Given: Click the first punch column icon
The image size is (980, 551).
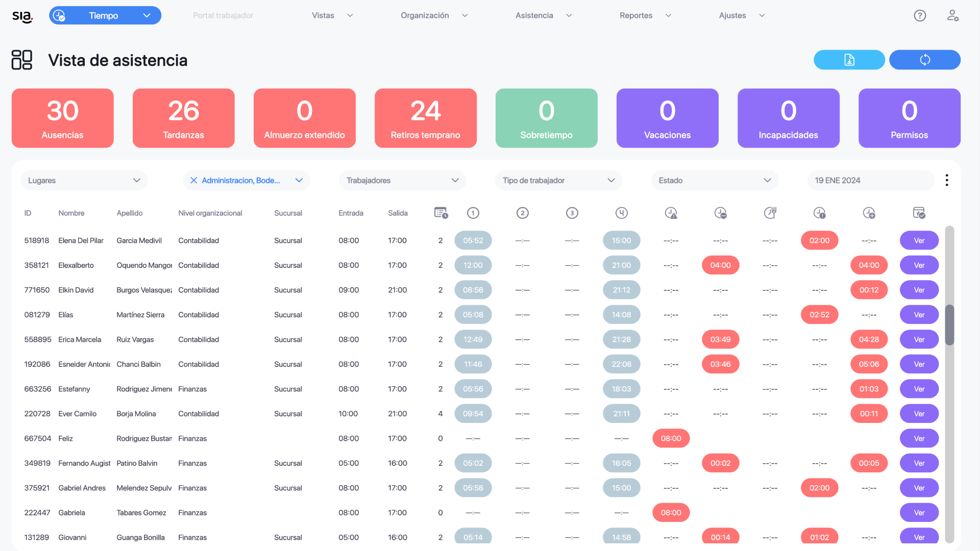Looking at the screenshot, I should (473, 213).
